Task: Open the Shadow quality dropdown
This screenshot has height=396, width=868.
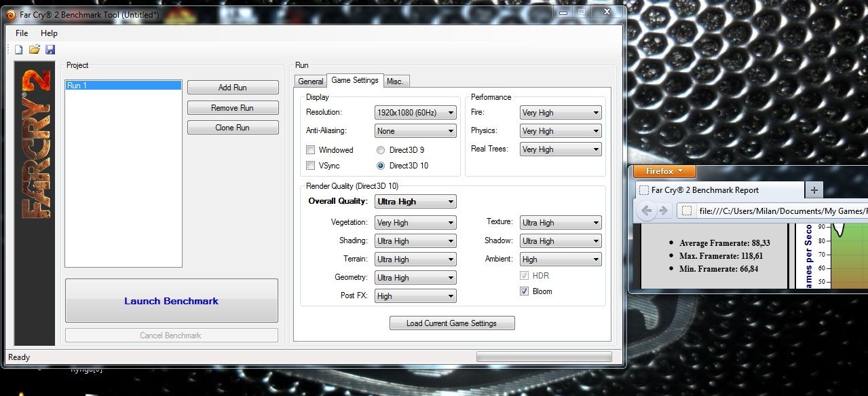Action: 561,241
